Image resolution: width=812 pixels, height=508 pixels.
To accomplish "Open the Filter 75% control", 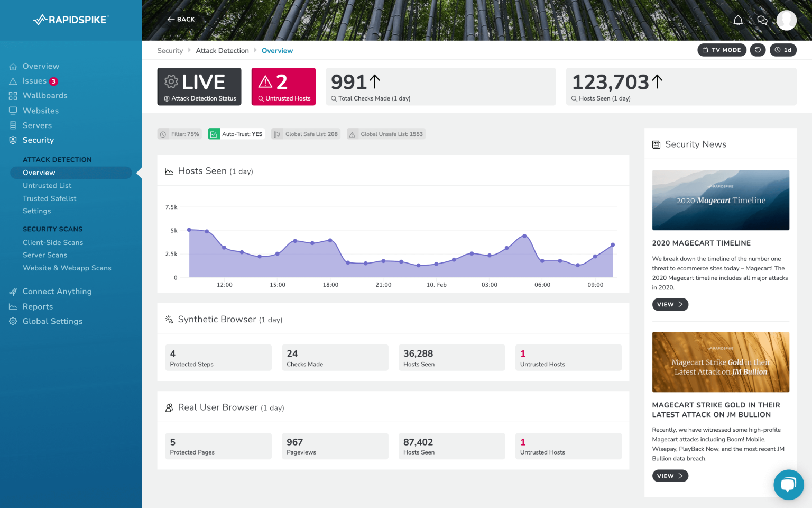I will pos(179,133).
